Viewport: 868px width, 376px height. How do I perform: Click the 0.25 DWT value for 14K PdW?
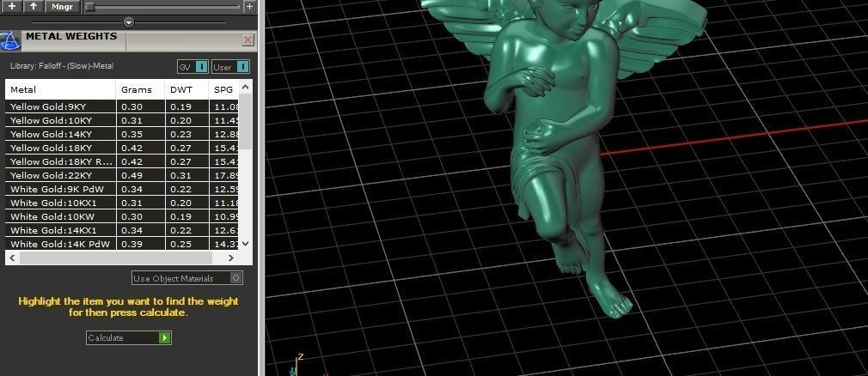pyautogui.click(x=181, y=245)
